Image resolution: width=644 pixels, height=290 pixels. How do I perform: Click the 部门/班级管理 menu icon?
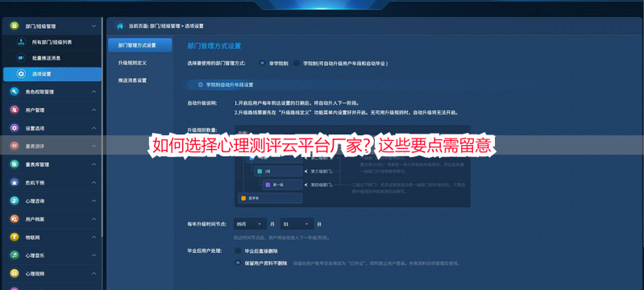point(15,26)
